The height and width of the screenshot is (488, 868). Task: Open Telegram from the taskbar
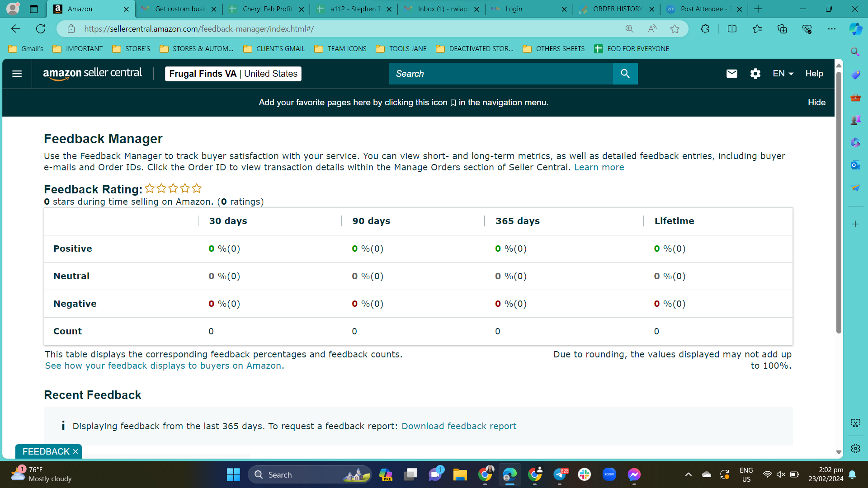pos(560,474)
